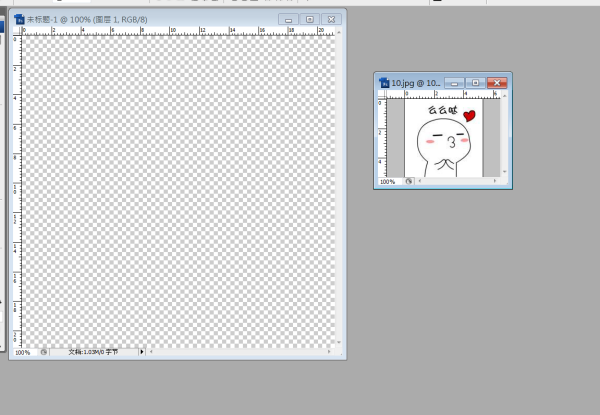Image resolution: width=600 pixels, height=415 pixels.
Task: Close the 10.jpg document window
Action: pos(496,82)
